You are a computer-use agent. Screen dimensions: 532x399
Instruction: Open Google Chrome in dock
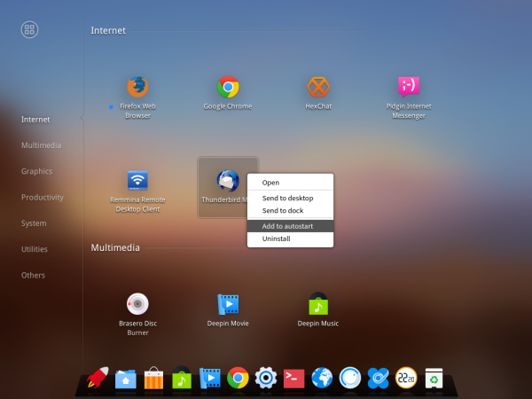click(238, 378)
